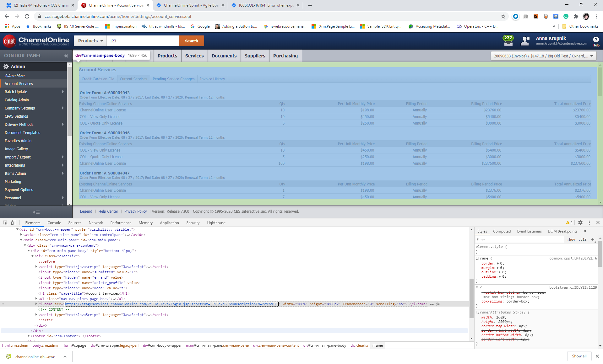Open the Documents top tab
This screenshot has width=603, height=364.
(224, 56)
